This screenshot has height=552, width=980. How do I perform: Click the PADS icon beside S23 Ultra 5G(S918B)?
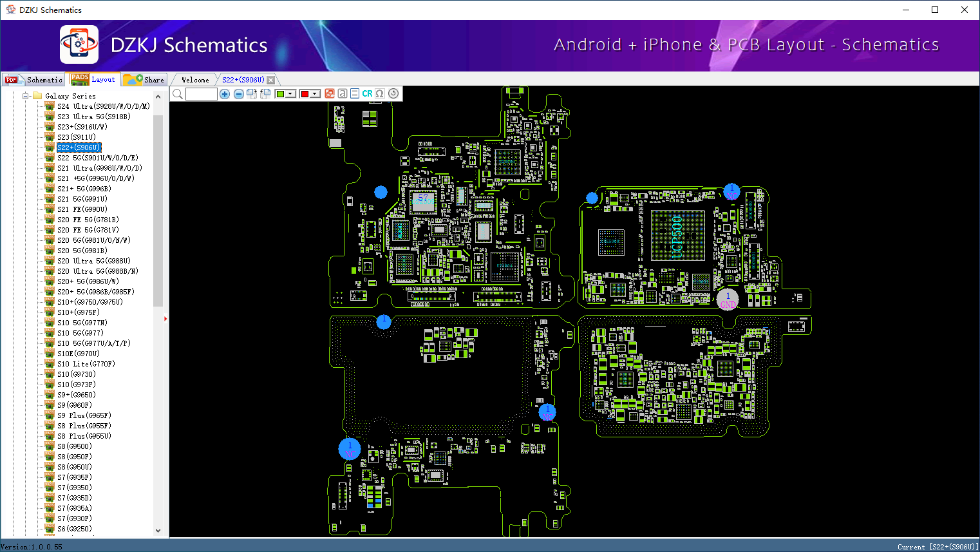click(50, 117)
